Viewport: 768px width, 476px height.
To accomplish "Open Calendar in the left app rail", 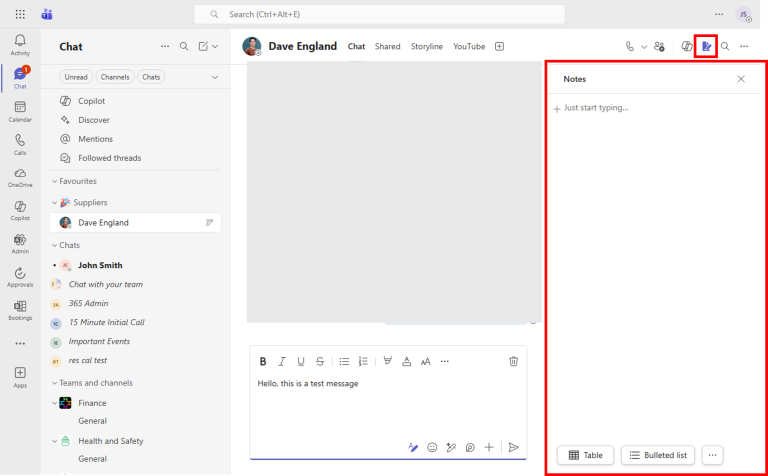I will (20, 110).
